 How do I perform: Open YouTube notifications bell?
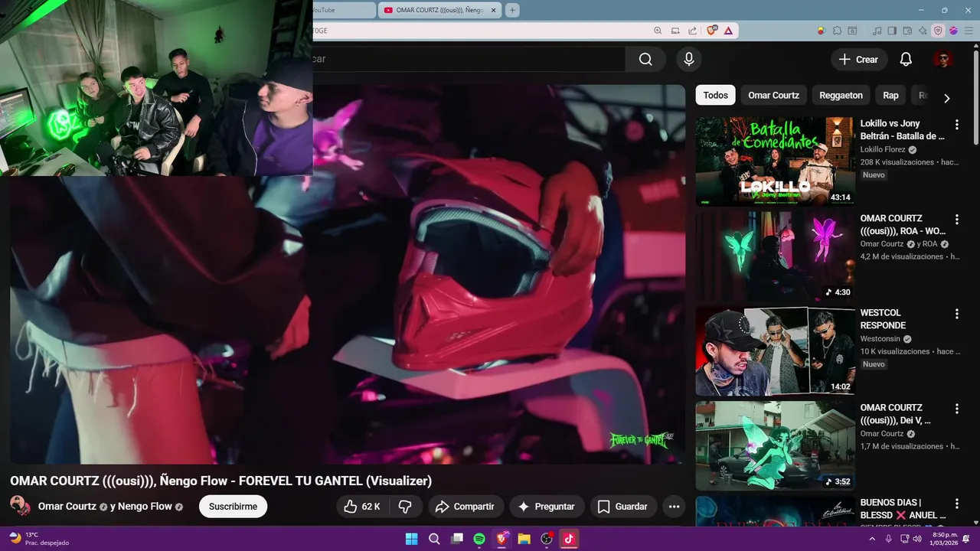coord(906,60)
